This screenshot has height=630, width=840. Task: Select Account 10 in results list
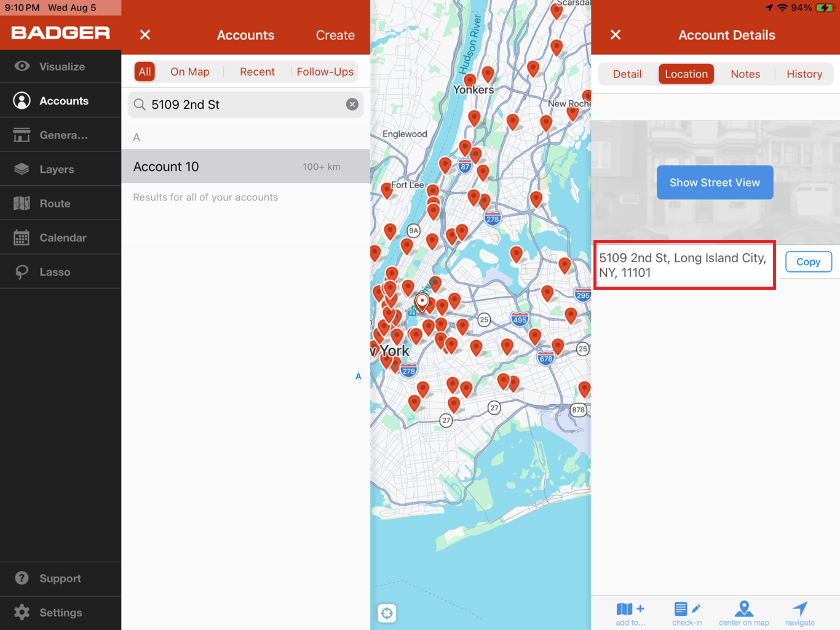(x=245, y=166)
